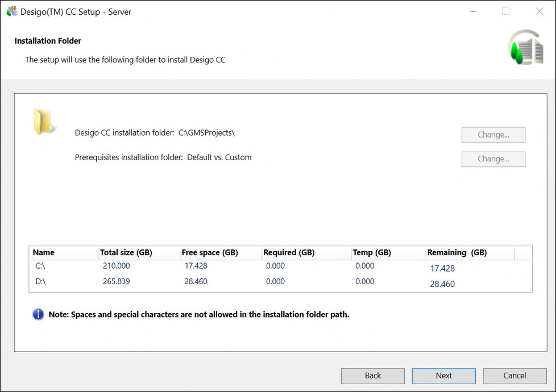Sort by the Name column header

pos(44,252)
